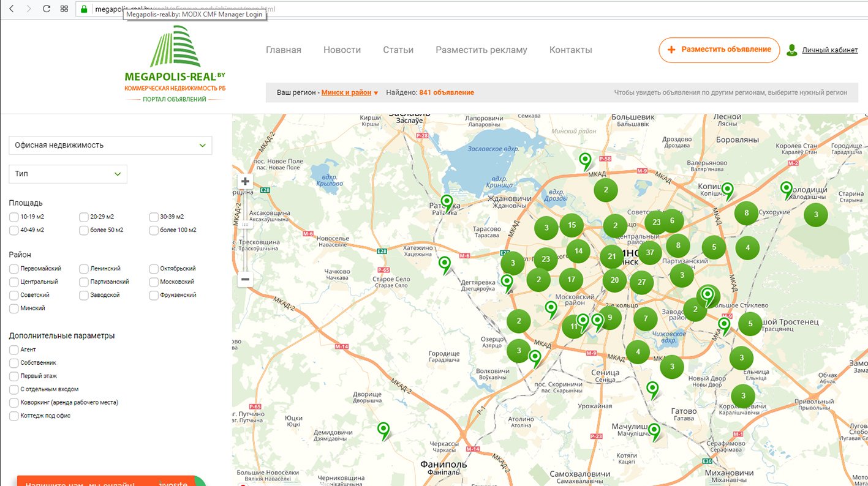
Task: Click the green pin near Дворище
Action: 383,430
